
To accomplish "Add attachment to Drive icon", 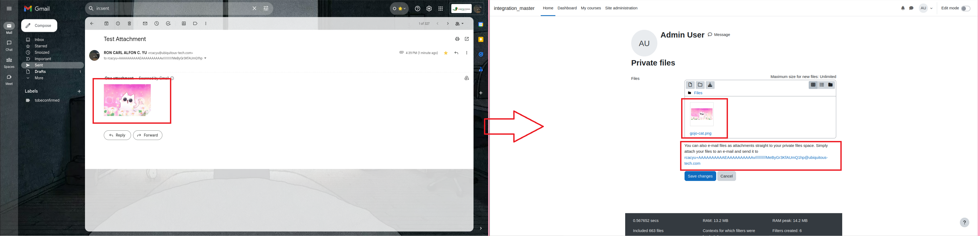I will coord(467,78).
